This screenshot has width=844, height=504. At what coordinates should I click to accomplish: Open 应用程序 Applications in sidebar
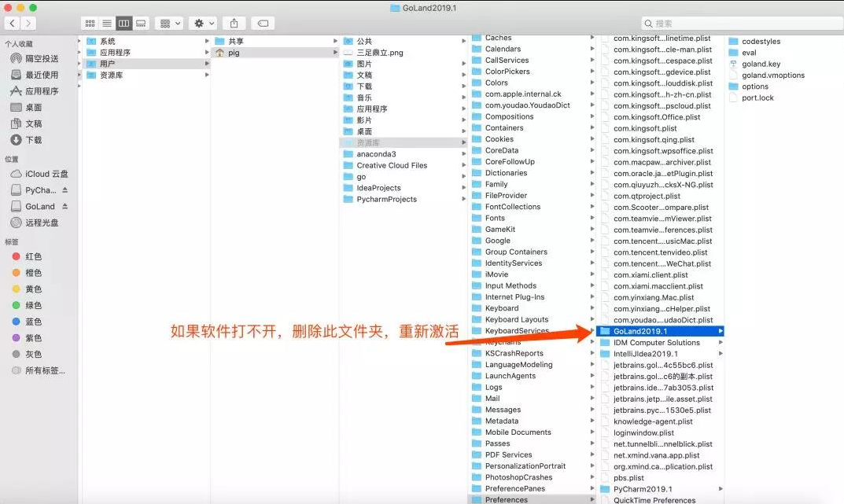pos(35,91)
